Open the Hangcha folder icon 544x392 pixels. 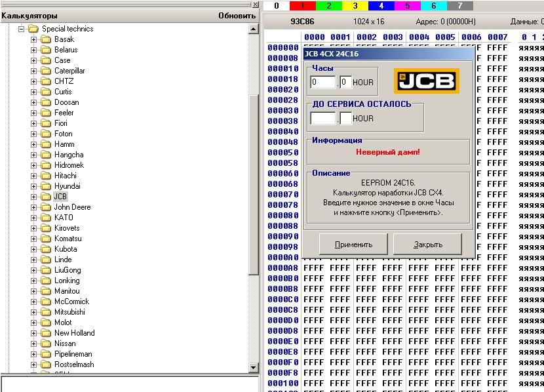(46, 155)
